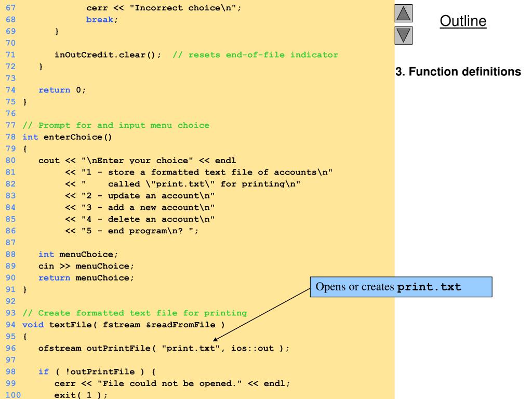Click the comment 'resets end-of-file indicator'

(256, 55)
